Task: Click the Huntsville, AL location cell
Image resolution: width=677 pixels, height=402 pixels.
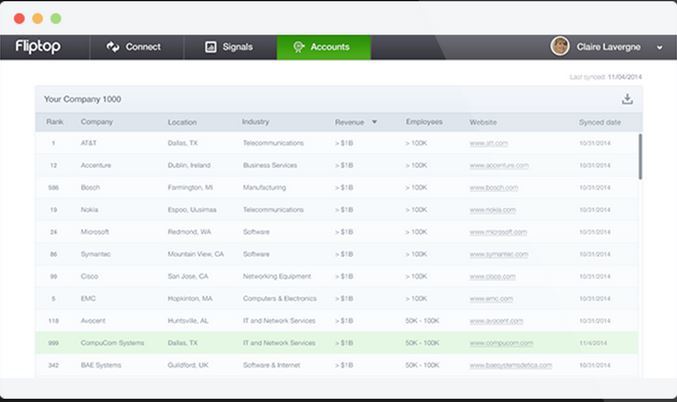Action: click(188, 321)
